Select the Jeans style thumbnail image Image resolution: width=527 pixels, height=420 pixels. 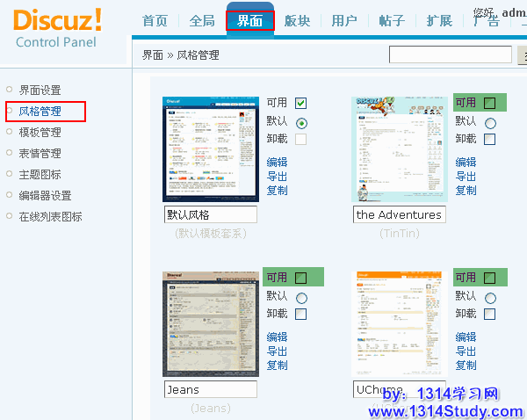click(210, 324)
